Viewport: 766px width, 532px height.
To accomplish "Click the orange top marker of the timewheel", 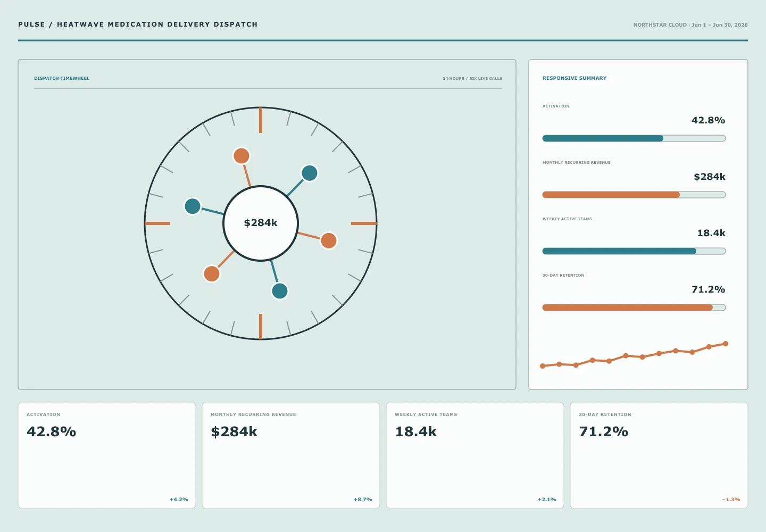I will pos(261,120).
